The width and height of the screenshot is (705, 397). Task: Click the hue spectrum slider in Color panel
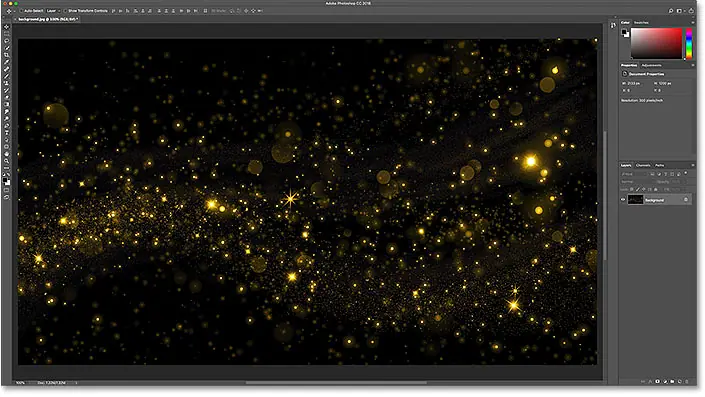coord(689,43)
